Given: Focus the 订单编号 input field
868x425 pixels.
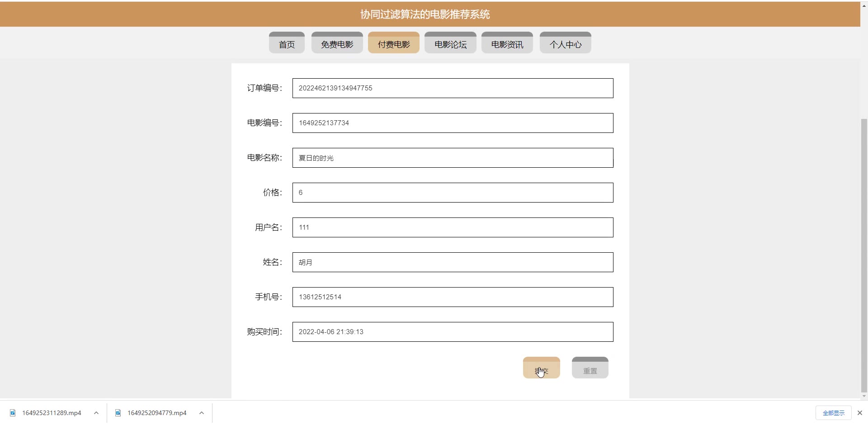Looking at the screenshot, I should coord(453,88).
